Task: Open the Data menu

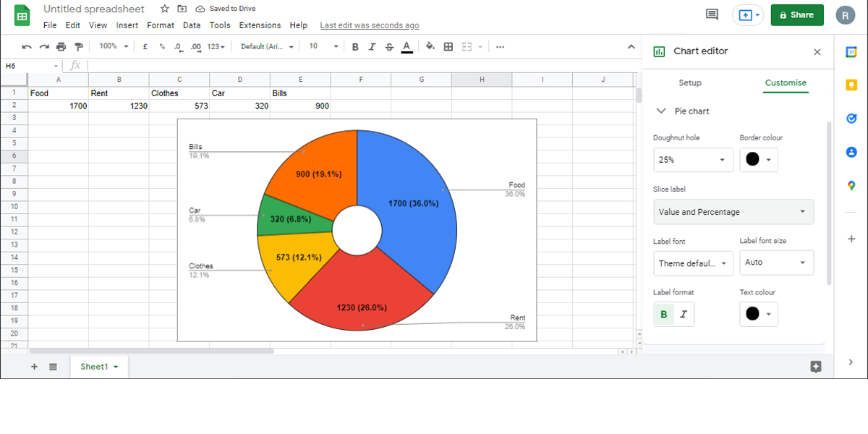Action: coord(192,25)
